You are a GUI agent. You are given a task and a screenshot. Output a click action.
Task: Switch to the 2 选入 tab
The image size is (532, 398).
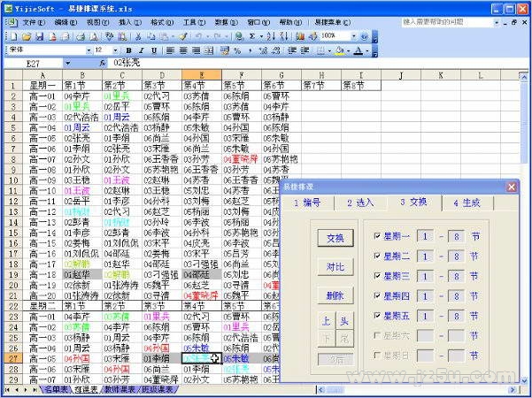click(x=360, y=203)
